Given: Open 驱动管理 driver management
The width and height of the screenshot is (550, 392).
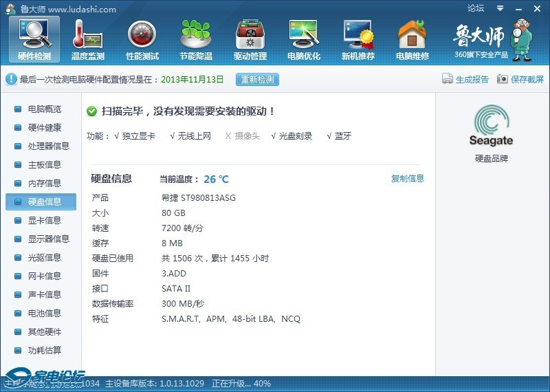Looking at the screenshot, I should point(250,39).
